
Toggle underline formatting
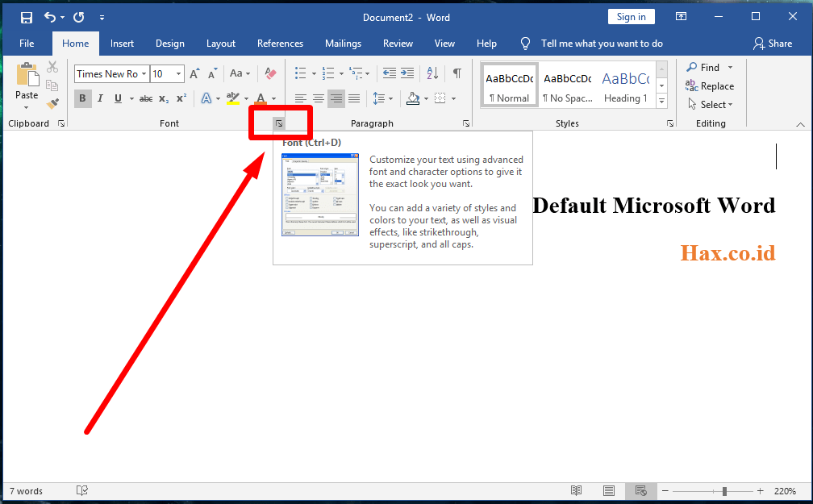point(119,98)
